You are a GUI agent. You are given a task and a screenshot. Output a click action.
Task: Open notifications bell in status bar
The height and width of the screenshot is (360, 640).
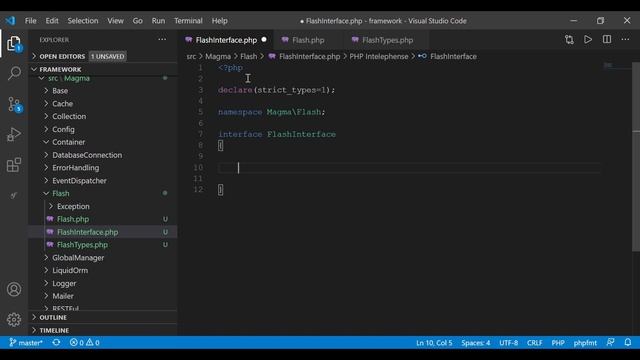(628, 342)
